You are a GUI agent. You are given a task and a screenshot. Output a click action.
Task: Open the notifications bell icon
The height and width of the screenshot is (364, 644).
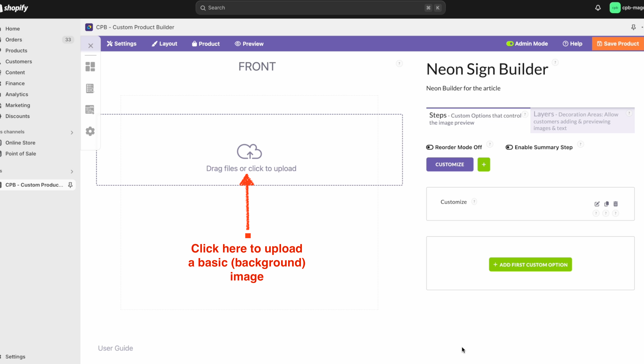pyautogui.click(x=598, y=8)
